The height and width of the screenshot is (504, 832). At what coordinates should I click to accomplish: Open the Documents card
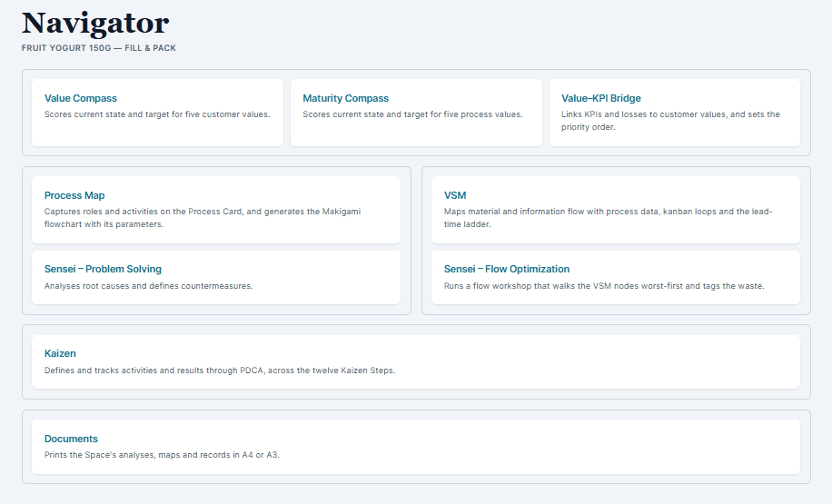pos(416,447)
